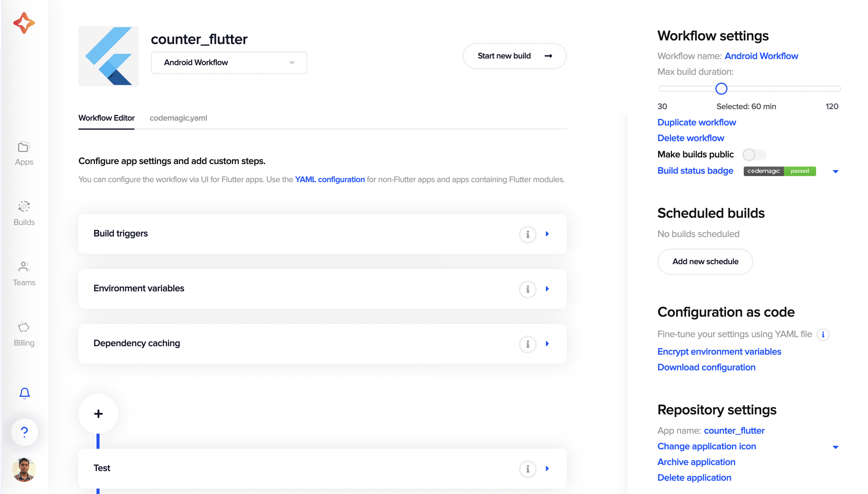The height and width of the screenshot is (494, 868).
Task: Edit the counter_flutter app name link
Action: coord(734,431)
